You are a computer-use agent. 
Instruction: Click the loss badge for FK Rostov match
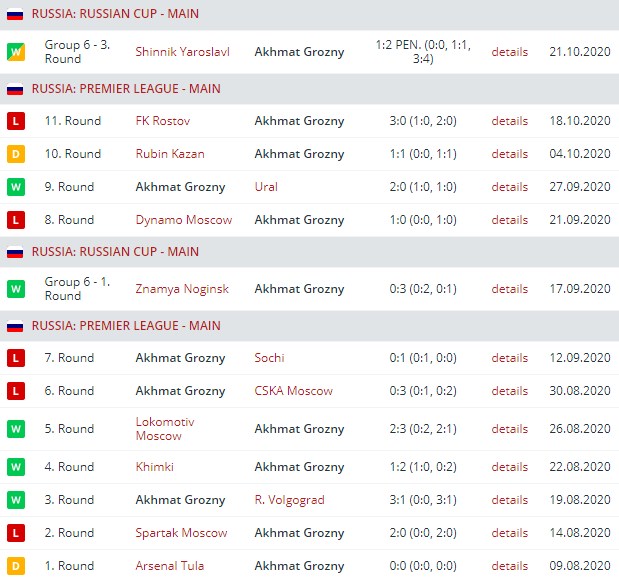pos(16,121)
